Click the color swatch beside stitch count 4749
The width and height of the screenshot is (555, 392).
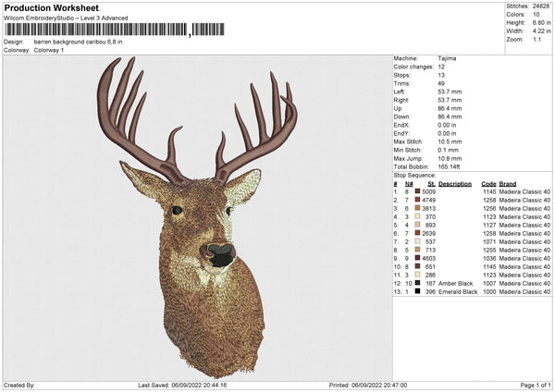(x=418, y=200)
